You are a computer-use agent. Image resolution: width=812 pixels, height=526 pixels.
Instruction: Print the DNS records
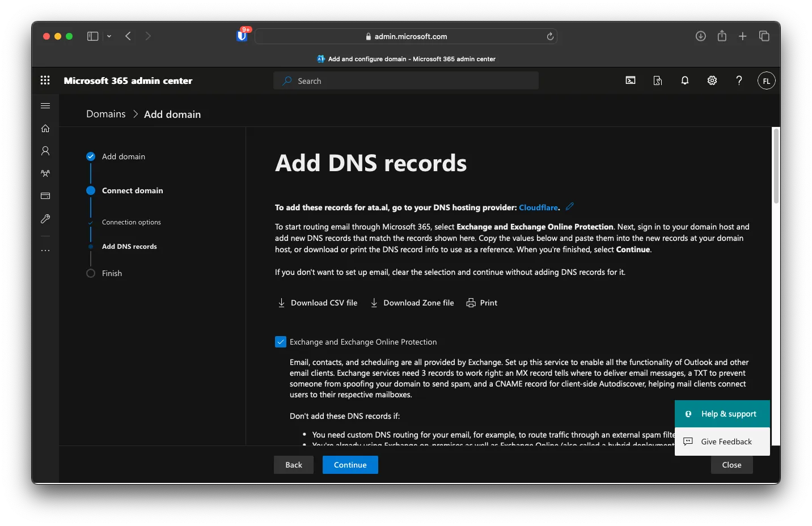point(482,303)
